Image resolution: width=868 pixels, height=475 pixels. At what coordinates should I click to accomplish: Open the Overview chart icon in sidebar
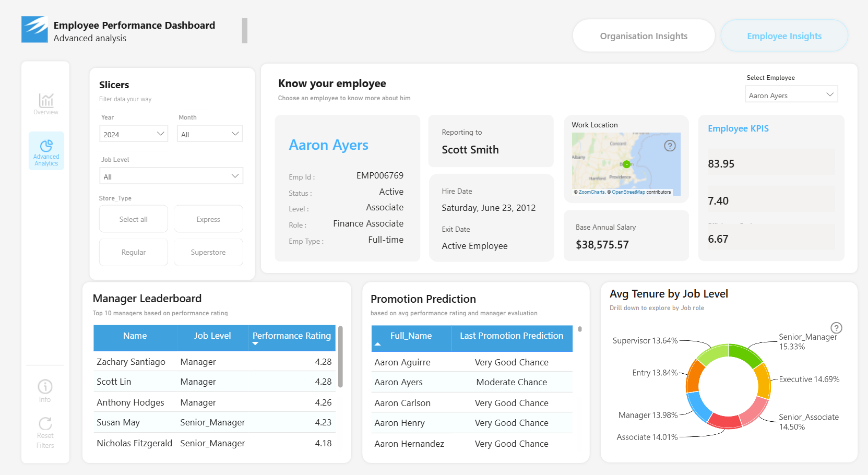[46, 100]
